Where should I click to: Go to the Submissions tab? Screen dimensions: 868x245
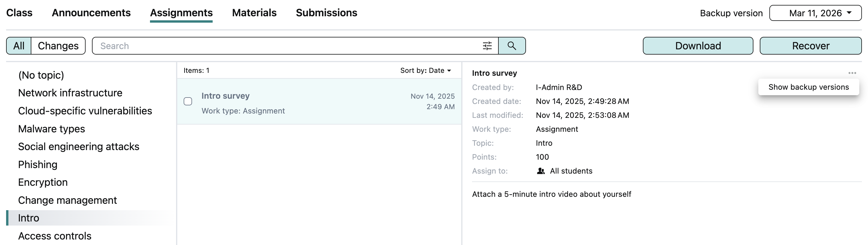(x=326, y=13)
